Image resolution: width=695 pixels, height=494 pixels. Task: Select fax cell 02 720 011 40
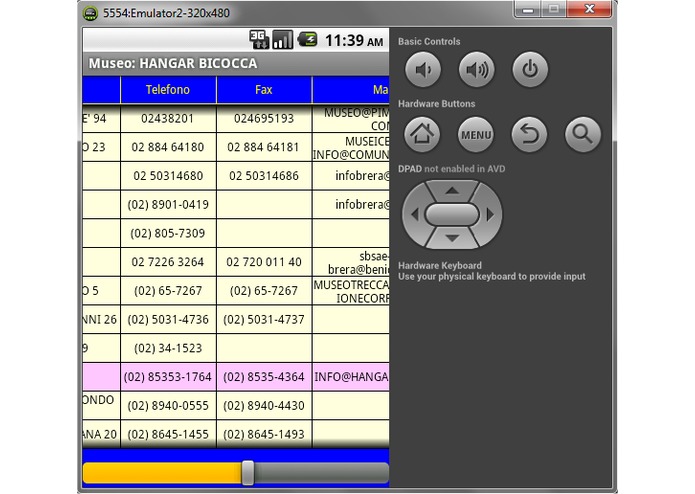pyautogui.click(x=264, y=262)
